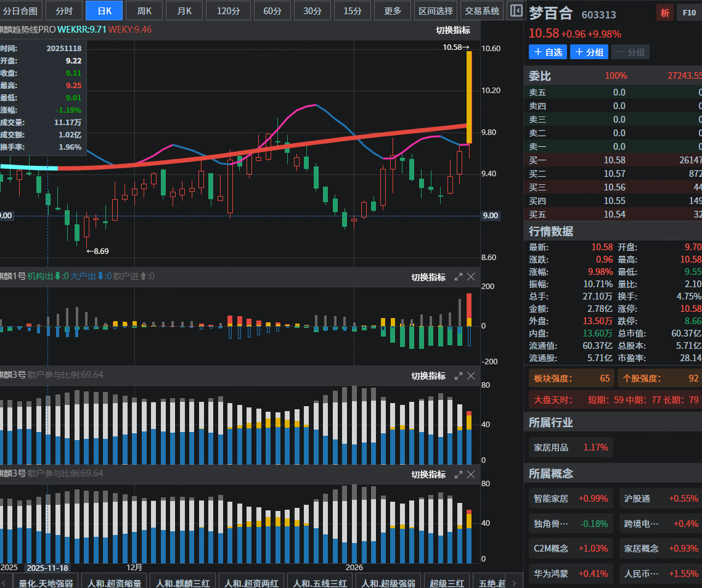This screenshot has height=588, width=702.
Task: Expand the 麒麟1号 indicator panel
Action: [x=458, y=277]
